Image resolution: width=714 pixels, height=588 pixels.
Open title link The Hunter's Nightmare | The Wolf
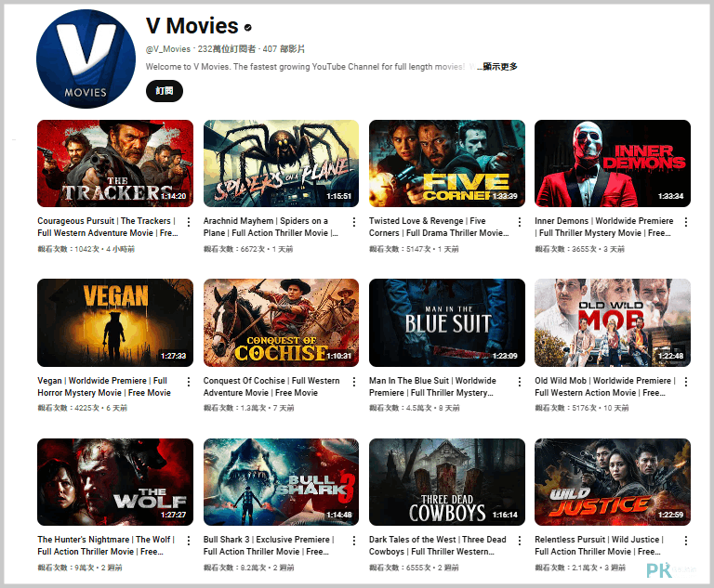106,545
